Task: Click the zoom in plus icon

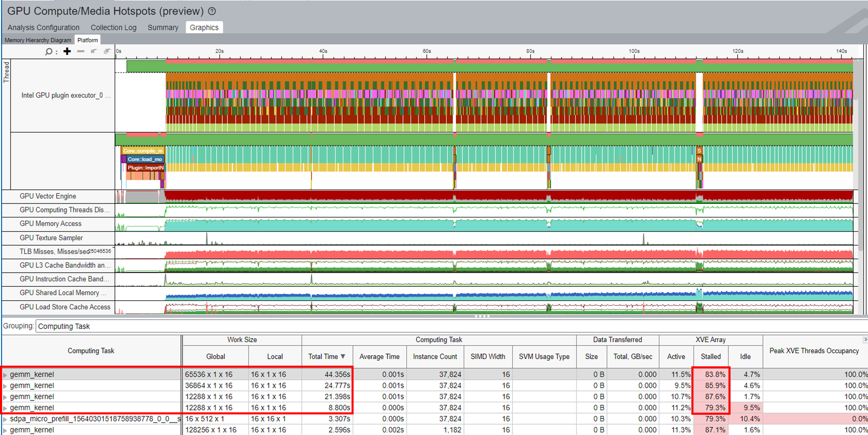Action: click(67, 51)
